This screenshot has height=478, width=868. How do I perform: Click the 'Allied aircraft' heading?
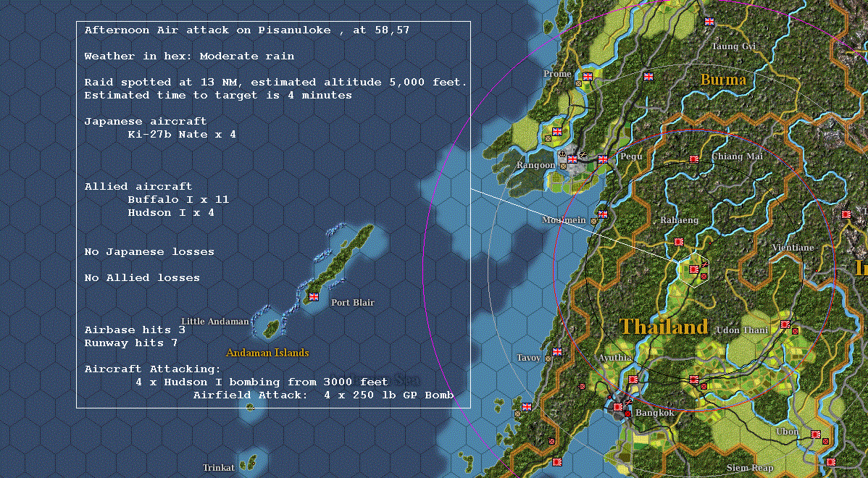pyautogui.click(x=138, y=186)
